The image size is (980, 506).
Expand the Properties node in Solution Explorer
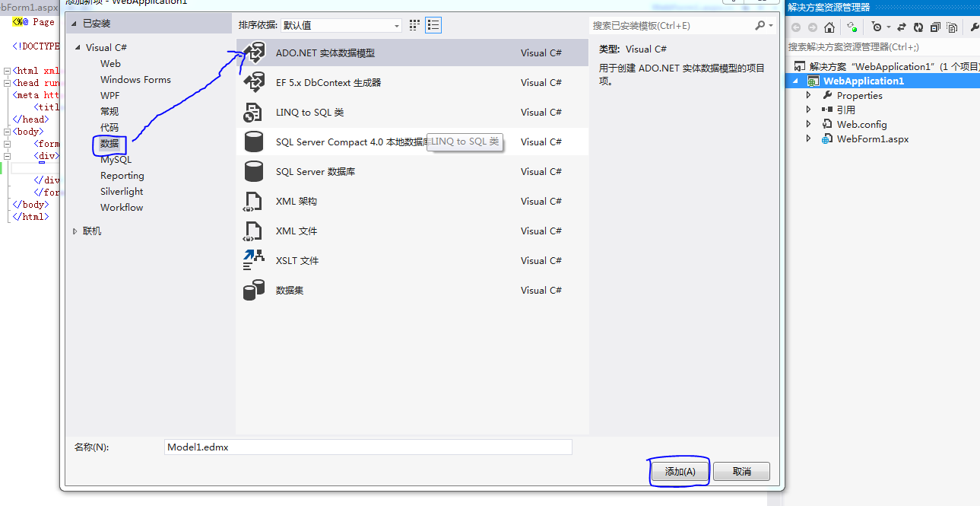coord(809,95)
